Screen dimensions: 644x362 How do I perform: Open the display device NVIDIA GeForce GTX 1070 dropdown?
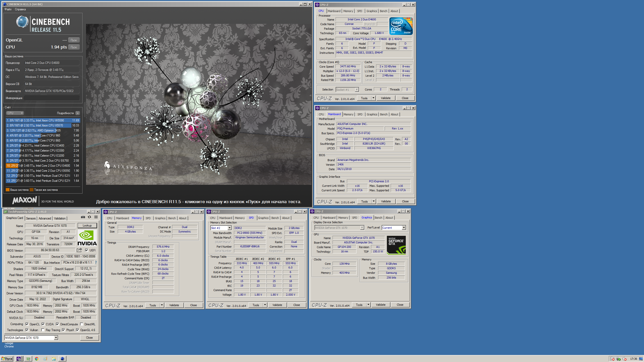pos(339,228)
